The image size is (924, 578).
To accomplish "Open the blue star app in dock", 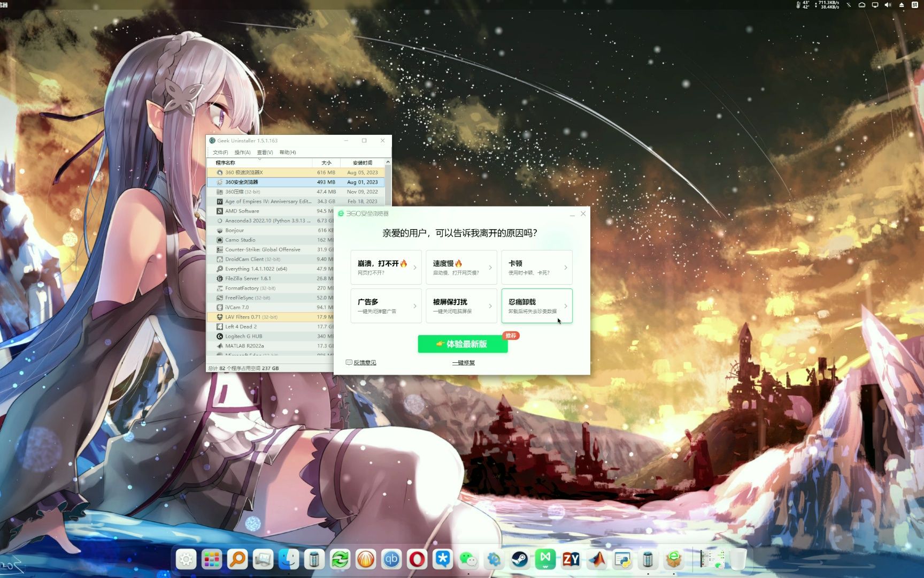I will tap(443, 560).
